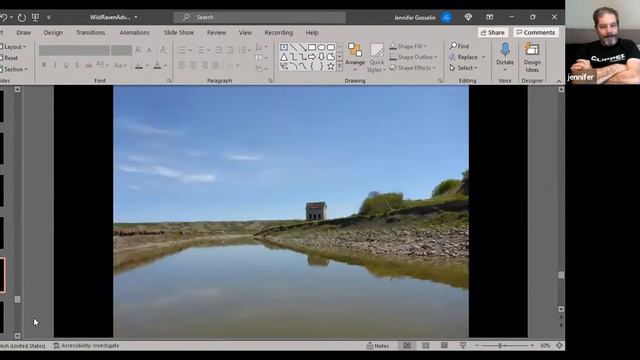This screenshot has width=640, height=360.
Task: Open Quick Styles gallery
Action: pos(376,58)
